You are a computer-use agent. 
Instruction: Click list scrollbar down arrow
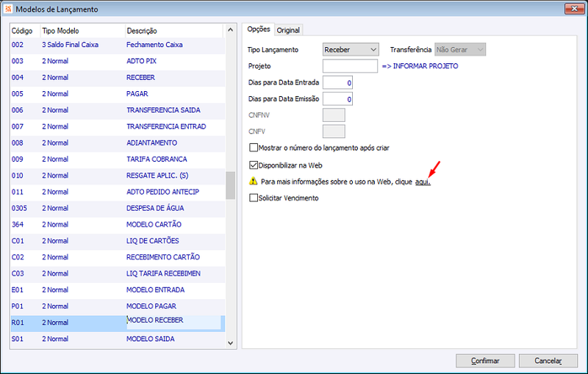pyautogui.click(x=230, y=343)
